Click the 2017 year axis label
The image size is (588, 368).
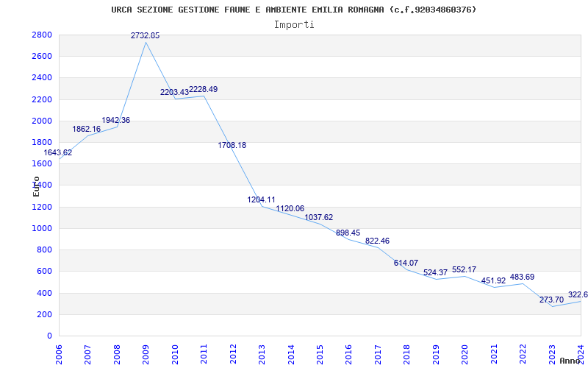[x=378, y=355]
